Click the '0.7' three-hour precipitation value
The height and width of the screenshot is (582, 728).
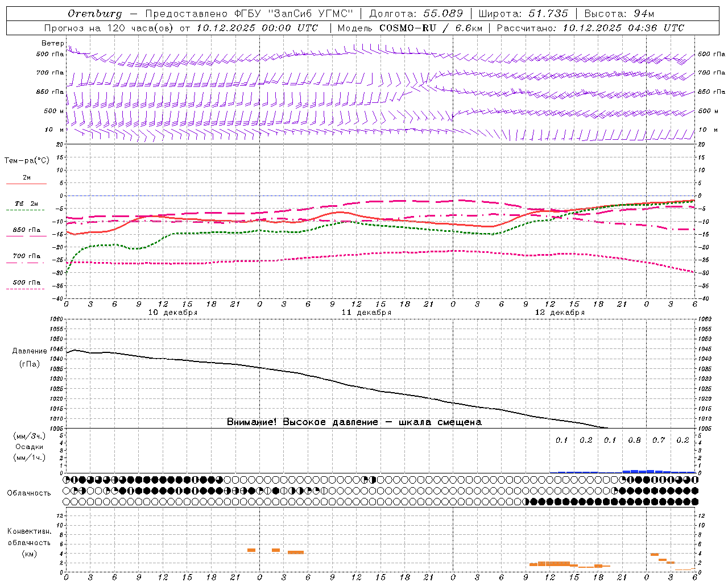[x=659, y=440]
